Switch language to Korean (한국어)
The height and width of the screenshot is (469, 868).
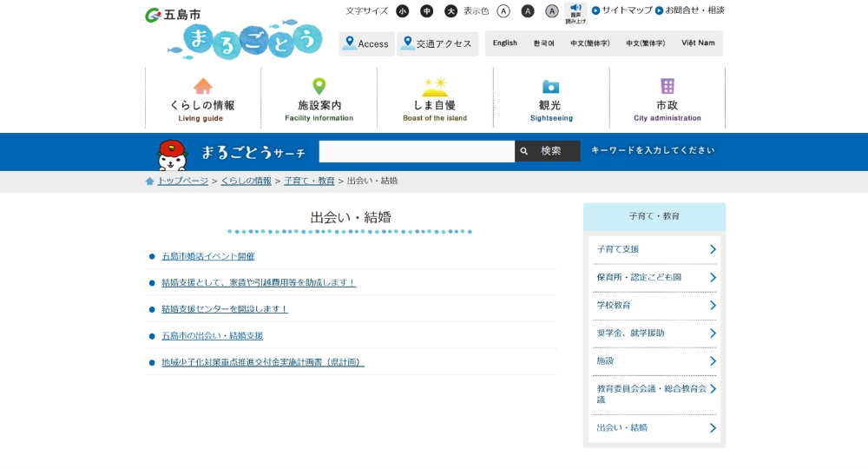[x=543, y=43]
